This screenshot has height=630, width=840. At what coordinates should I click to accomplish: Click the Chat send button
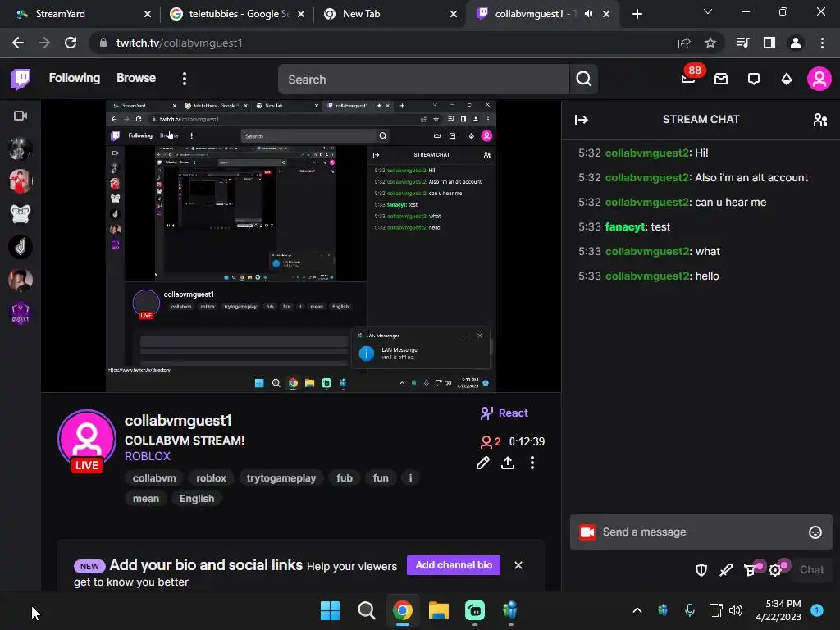(811, 570)
